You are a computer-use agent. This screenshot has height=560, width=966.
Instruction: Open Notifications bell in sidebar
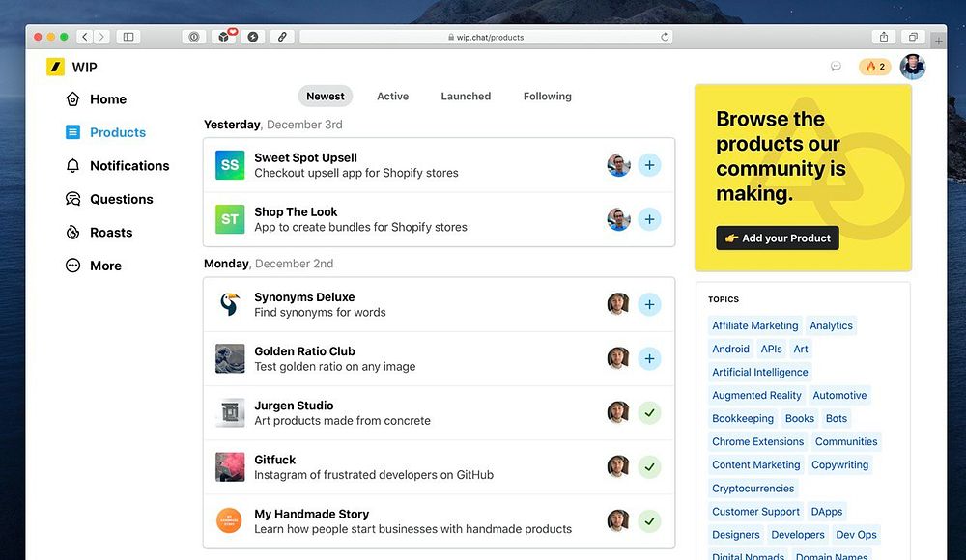point(117,166)
